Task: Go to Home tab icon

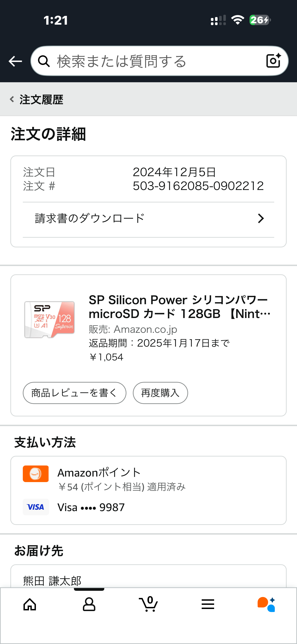Action: tap(30, 605)
